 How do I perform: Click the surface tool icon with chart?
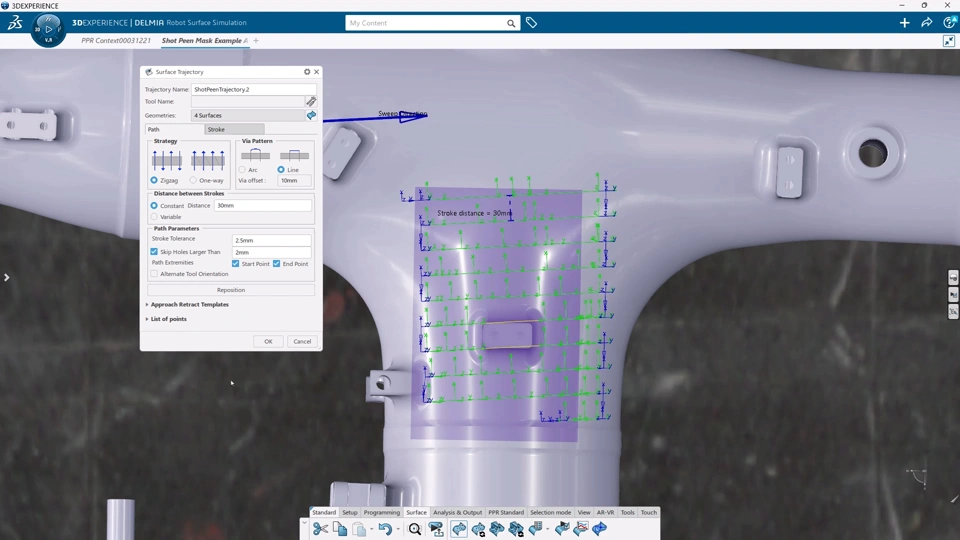581,528
